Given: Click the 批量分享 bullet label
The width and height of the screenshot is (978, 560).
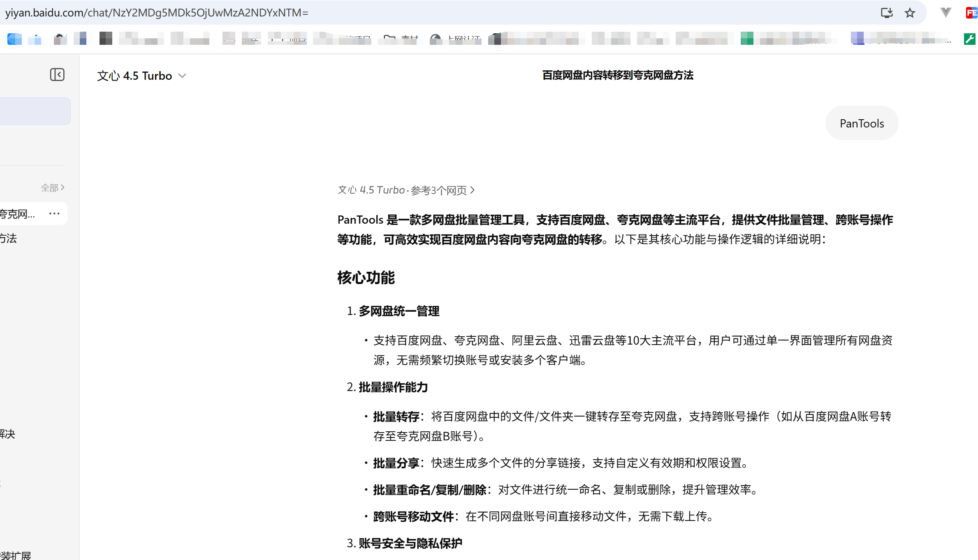Looking at the screenshot, I should point(396,463).
